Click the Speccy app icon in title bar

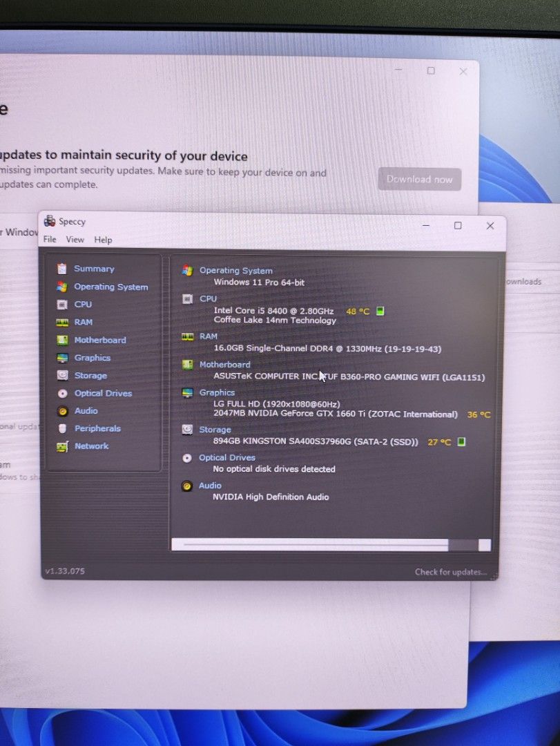coord(50,221)
